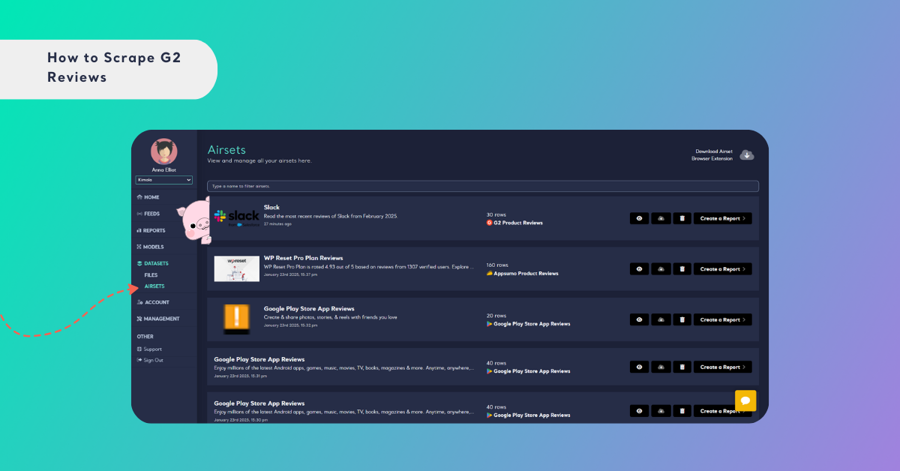This screenshot has height=471, width=900.
Task: Open the Kimola workspace dropdown
Action: pyautogui.click(x=164, y=180)
